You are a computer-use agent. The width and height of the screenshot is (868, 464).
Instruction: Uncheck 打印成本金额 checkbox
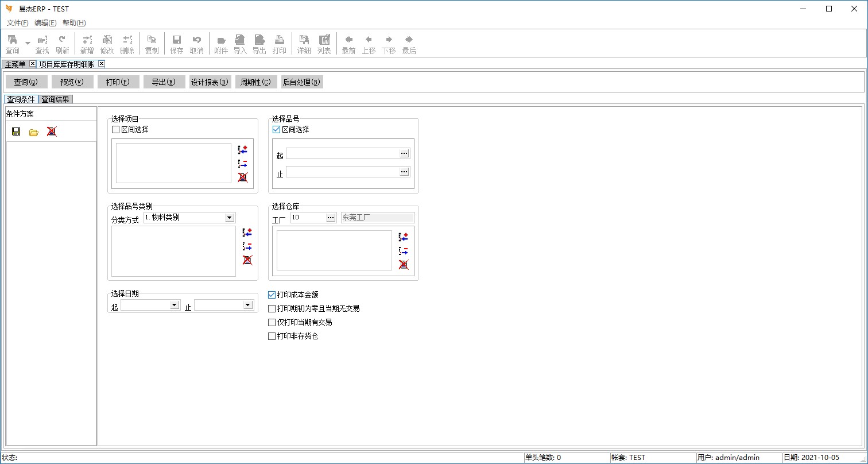(x=272, y=295)
